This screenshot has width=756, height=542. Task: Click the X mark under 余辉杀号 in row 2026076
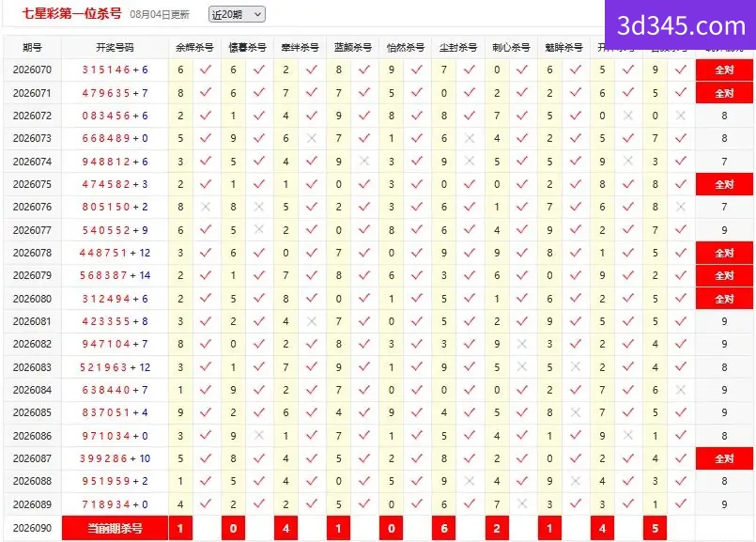[x=206, y=207]
